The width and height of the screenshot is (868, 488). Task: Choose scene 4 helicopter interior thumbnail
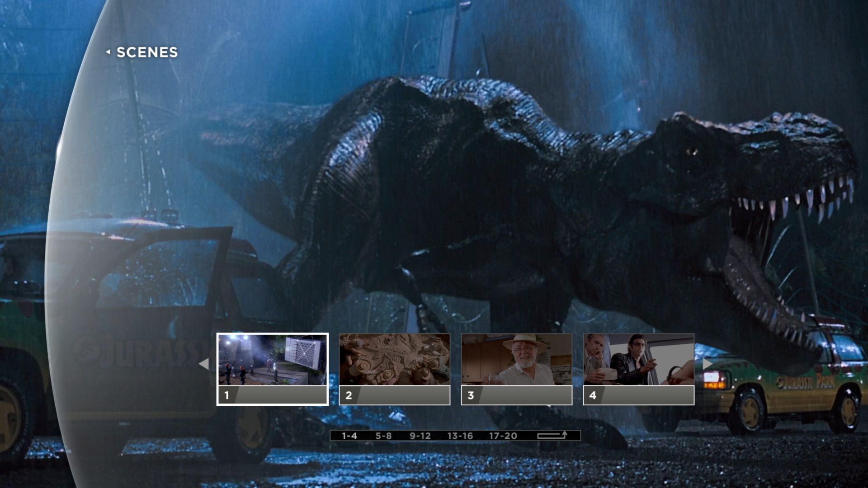point(639,369)
